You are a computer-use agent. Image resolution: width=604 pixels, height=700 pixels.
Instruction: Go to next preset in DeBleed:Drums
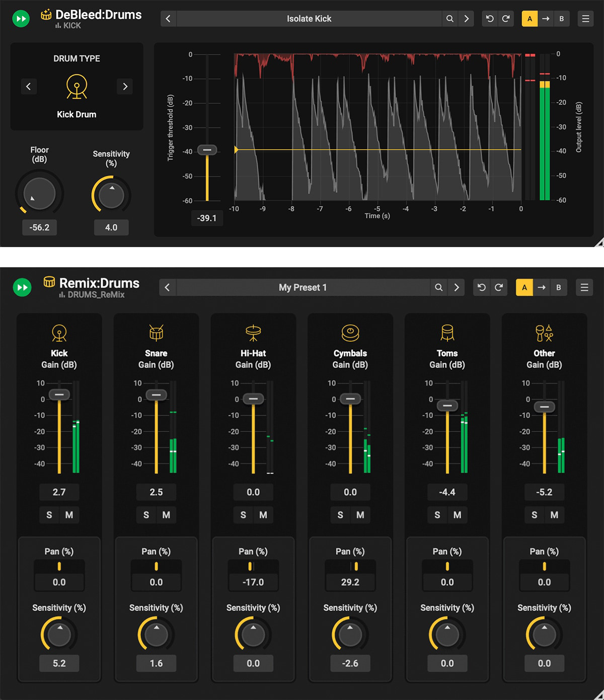(x=467, y=19)
